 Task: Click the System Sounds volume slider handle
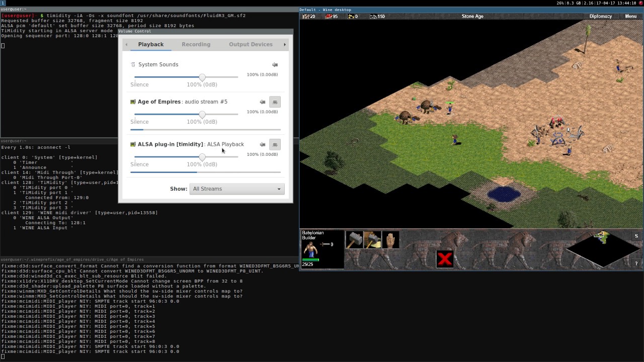202,77
